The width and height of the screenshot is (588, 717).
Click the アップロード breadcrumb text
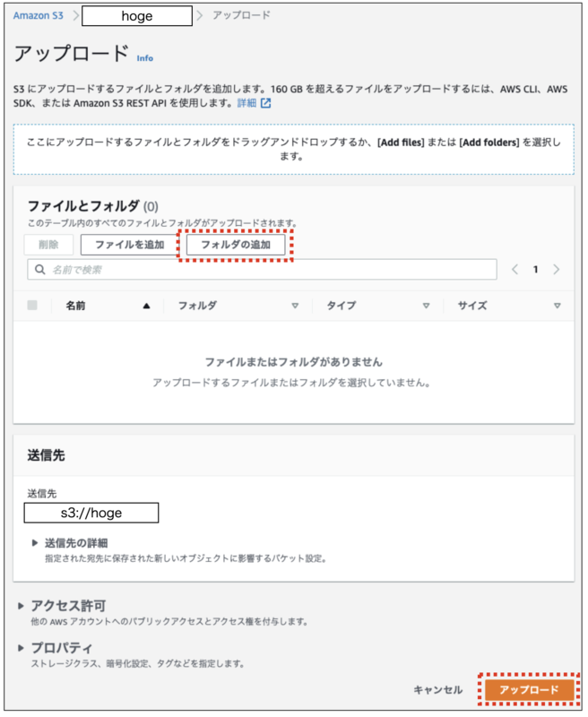pos(241,15)
